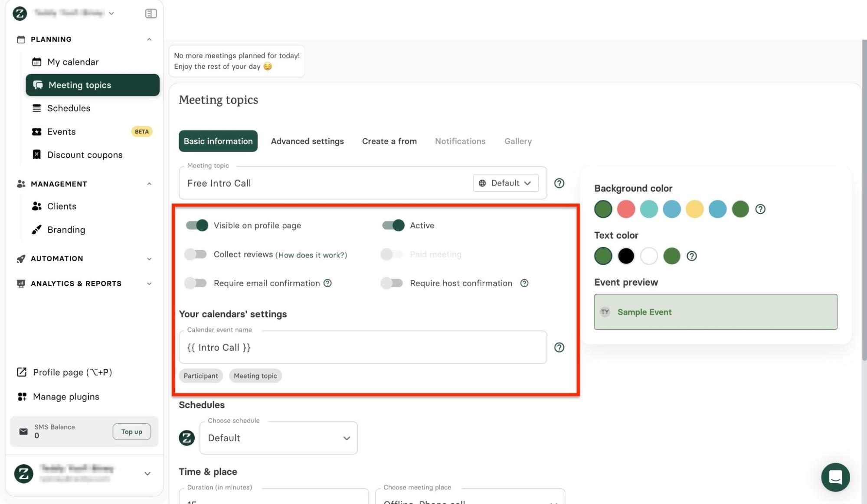Open Manage plugins
This screenshot has width=867, height=504.
pos(66,397)
